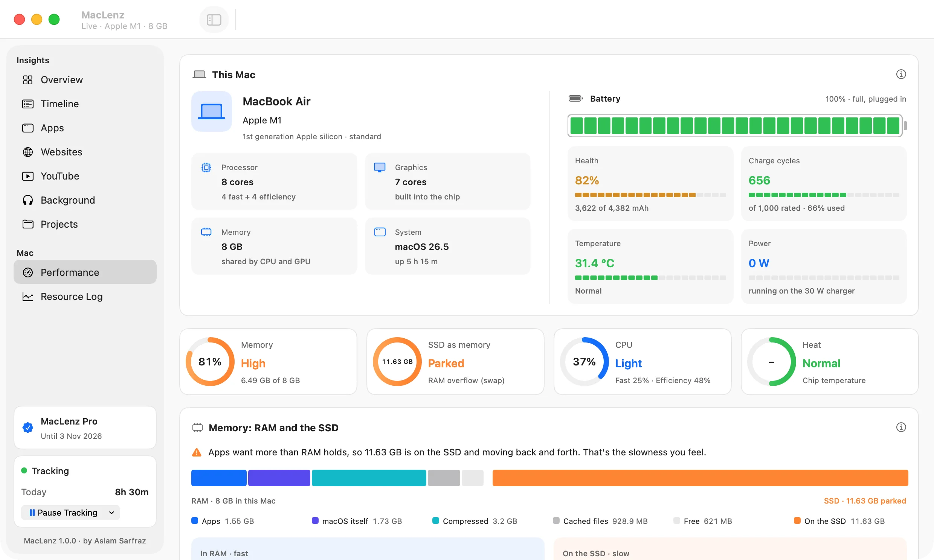Click the Processor chip icon
Image resolution: width=934 pixels, height=560 pixels.
[206, 167]
